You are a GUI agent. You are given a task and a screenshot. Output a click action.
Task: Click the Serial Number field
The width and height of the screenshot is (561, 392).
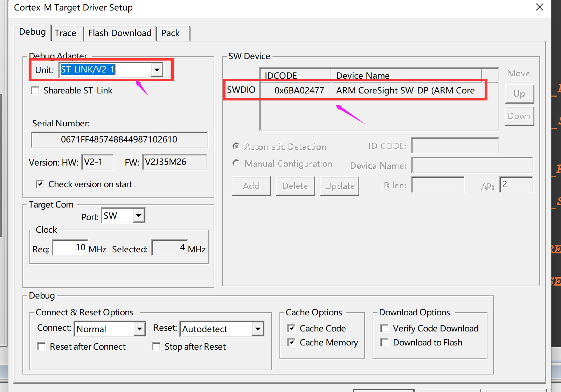119,140
